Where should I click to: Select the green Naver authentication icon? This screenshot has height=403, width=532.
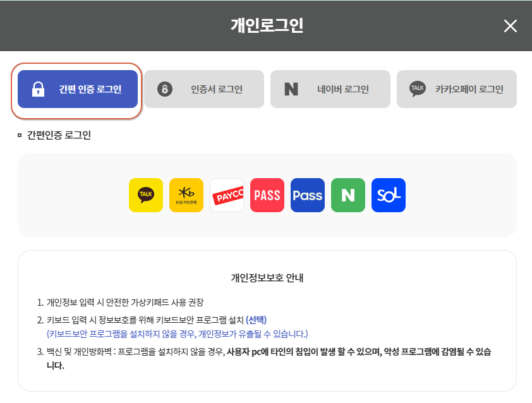point(348,195)
